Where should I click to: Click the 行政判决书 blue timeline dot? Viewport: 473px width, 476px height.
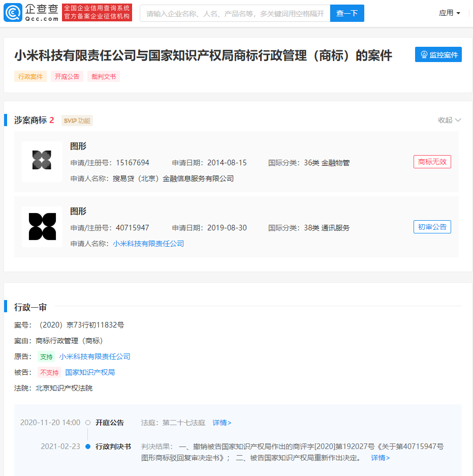pyautogui.click(x=88, y=447)
